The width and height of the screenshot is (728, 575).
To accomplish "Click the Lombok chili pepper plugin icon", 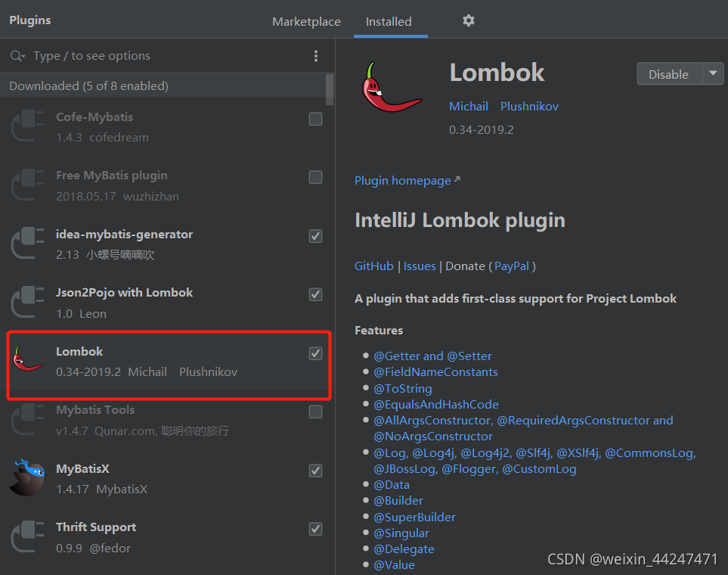I will click(27, 359).
